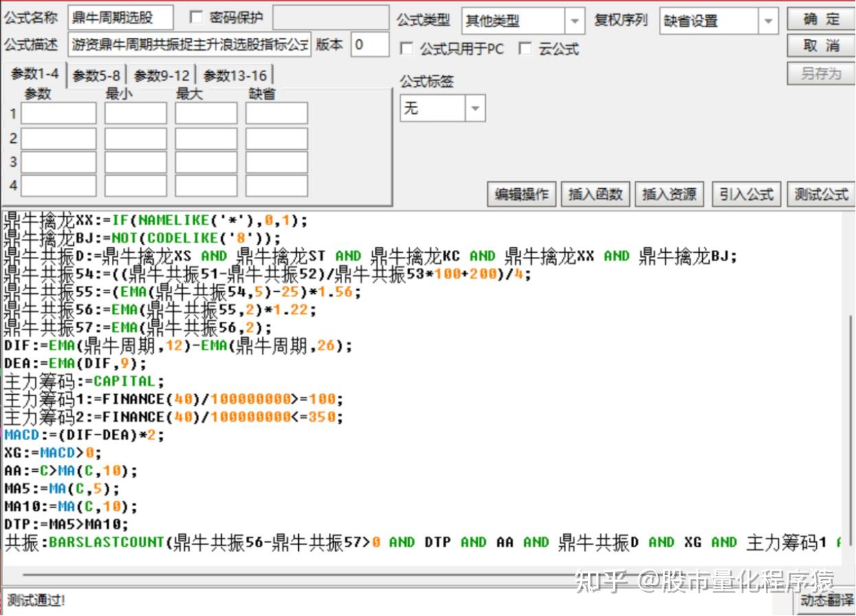This screenshot has width=856, height=616.
Task: Open the 公式类型 formula type dropdown
Action: (x=575, y=21)
